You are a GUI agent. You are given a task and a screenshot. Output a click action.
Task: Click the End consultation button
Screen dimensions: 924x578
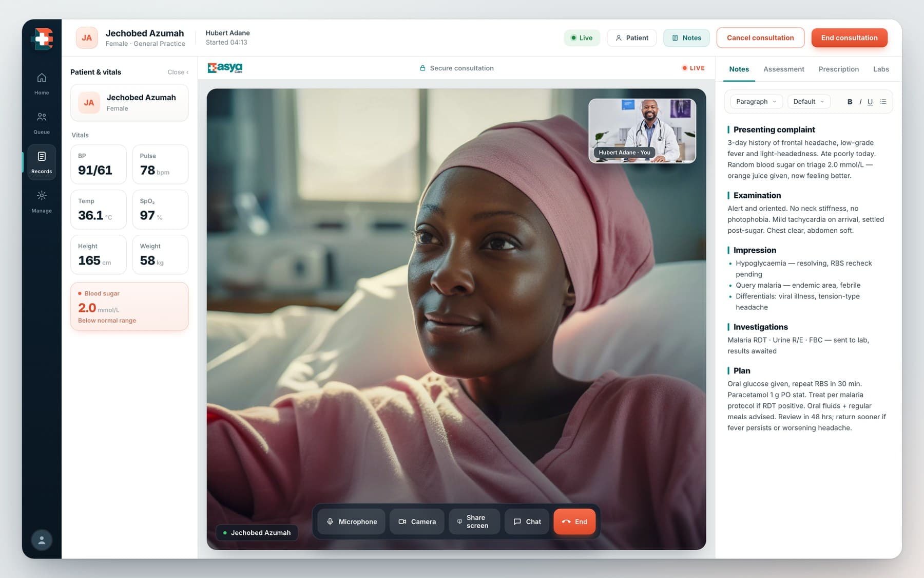pyautogui.click(x=850, y=38)
